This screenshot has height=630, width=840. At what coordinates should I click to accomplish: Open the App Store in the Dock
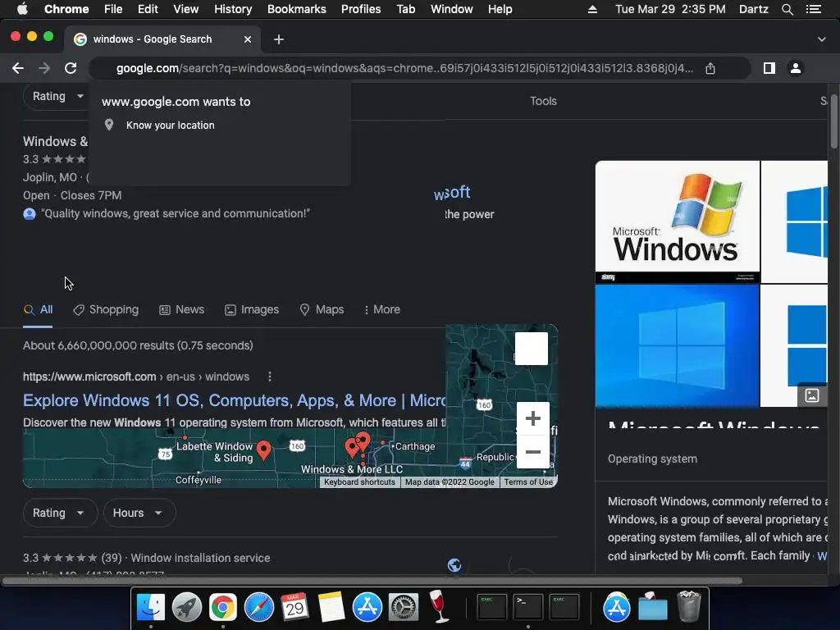(x=367, y=607)
